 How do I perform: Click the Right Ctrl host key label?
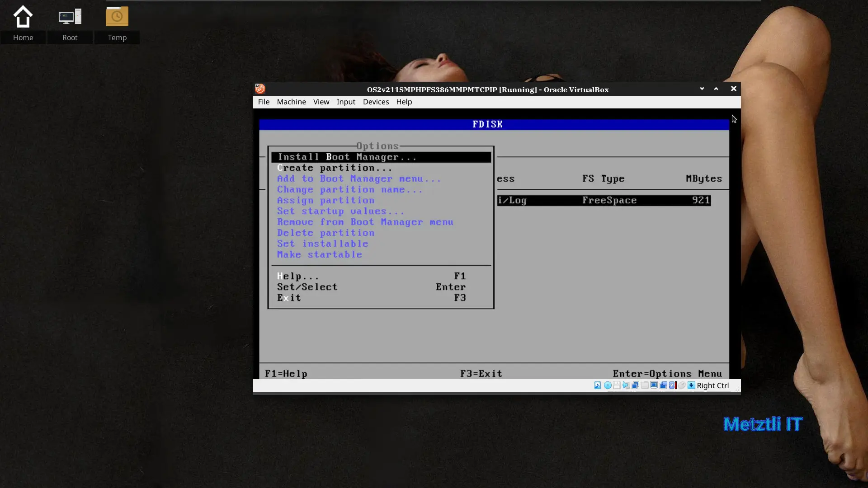click(x=712, y=385)
